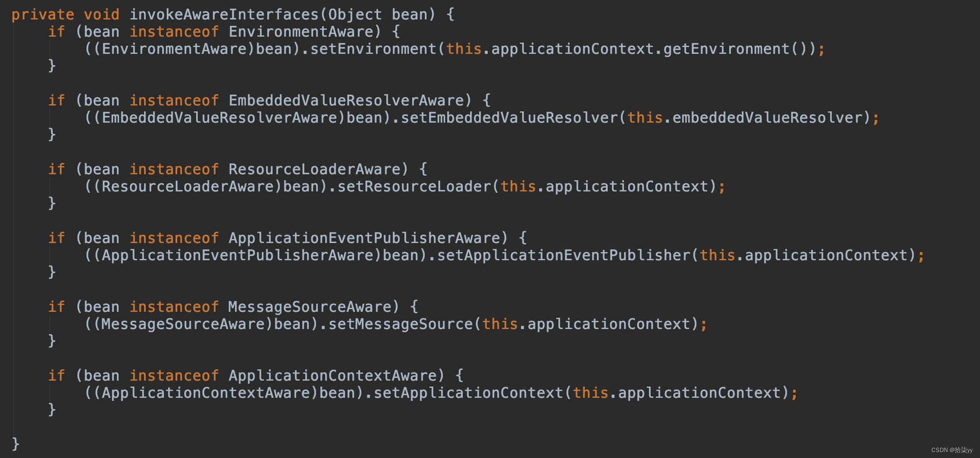This screenshot has width=980, height=458.
Task: Click this.embeddedValueResolver argument
Action: tap(745, 118)
